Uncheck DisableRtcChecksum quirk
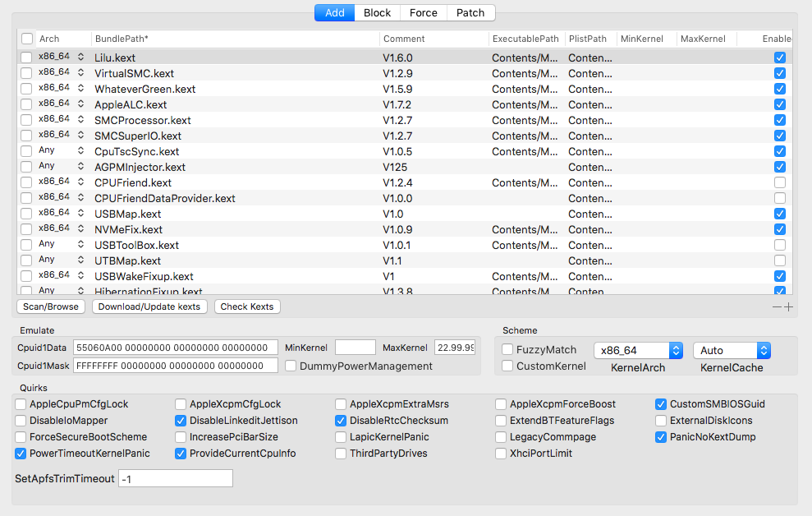Viewport: 812px width, 516px height. (x=340, y=421)
